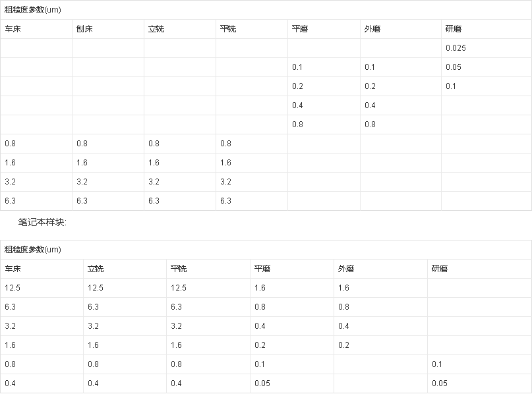Select 车床 header in the top table
The width and height of the screenshot is (532, 394).
[13, 29]
